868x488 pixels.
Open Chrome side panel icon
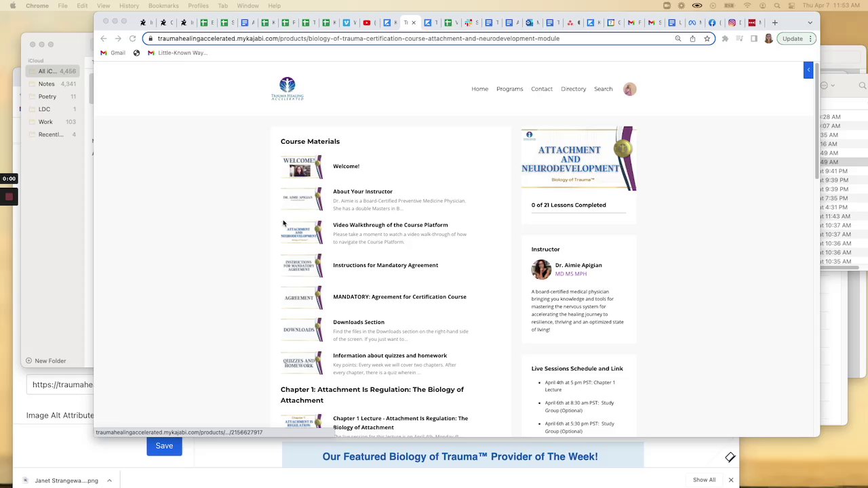[x=753, y=39]
